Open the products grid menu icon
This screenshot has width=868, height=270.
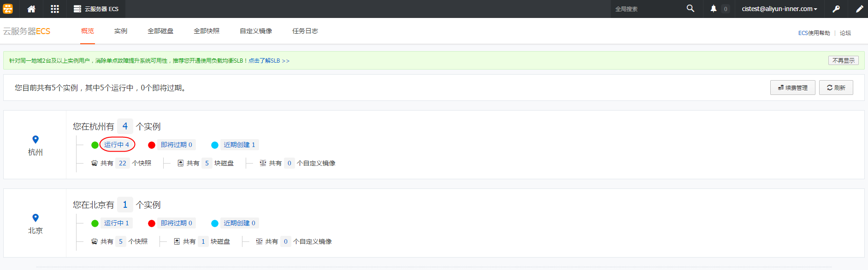pos(55,9)
